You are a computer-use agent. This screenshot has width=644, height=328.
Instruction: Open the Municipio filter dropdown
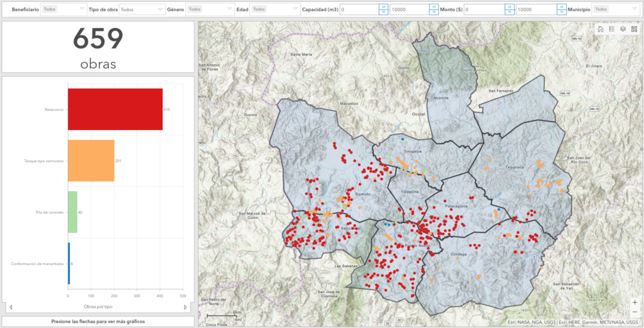615,10
